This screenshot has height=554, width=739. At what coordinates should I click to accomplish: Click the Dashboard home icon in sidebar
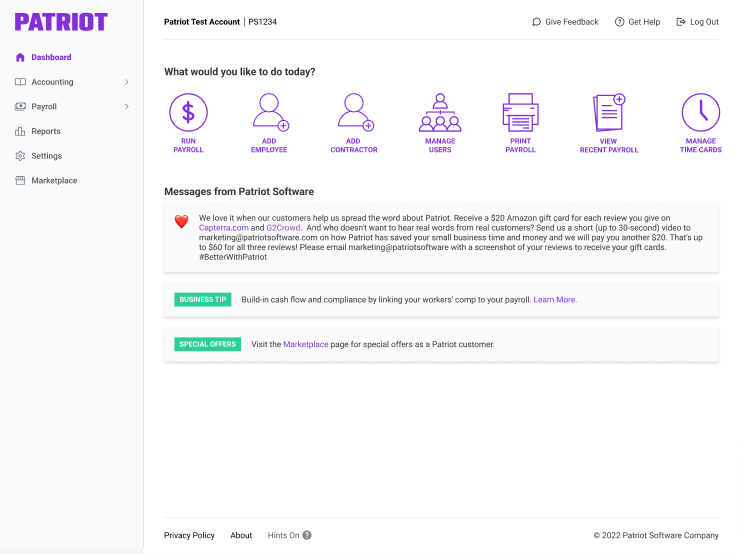pos(20,57)
